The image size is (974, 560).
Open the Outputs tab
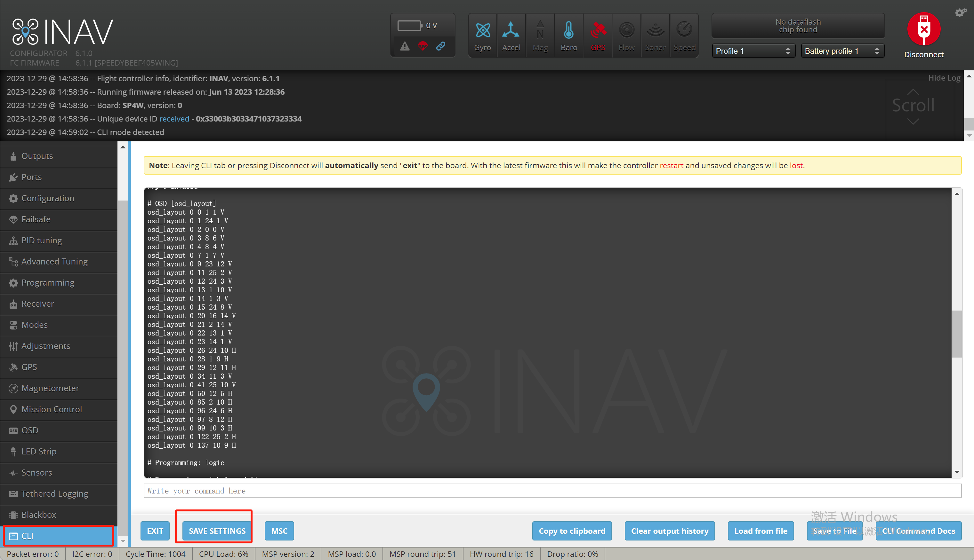[x=59, y=156]
